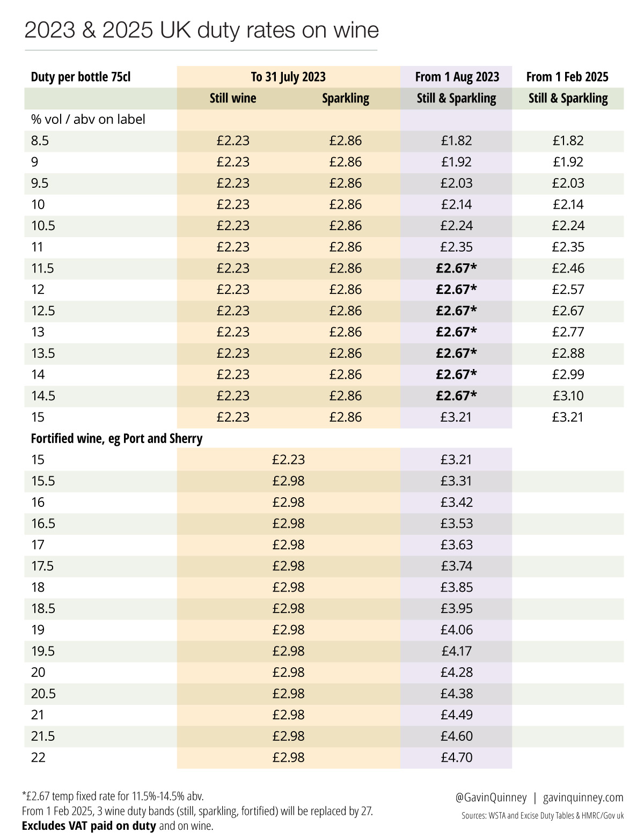
Task: Click the @GavinQuinney handle
Action: click(x=491, y=798)
